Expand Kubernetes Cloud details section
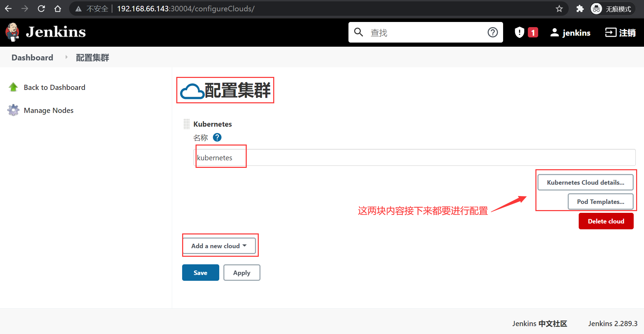 (586, 182)
